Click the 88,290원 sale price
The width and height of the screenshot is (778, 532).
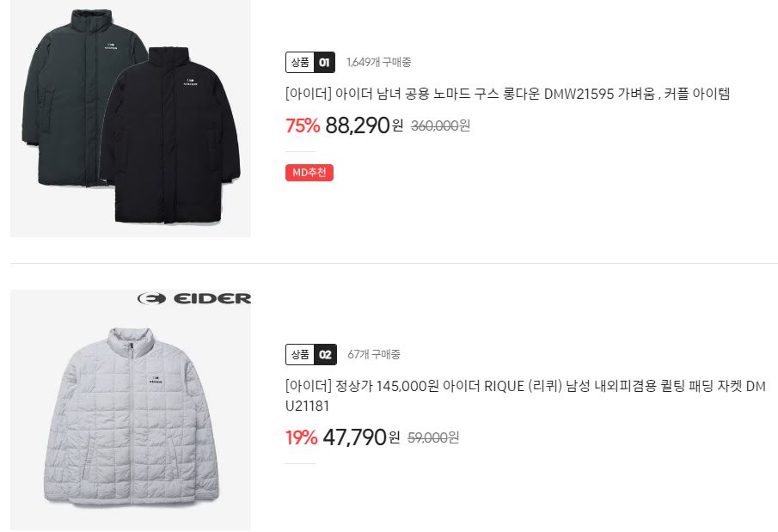364,125
